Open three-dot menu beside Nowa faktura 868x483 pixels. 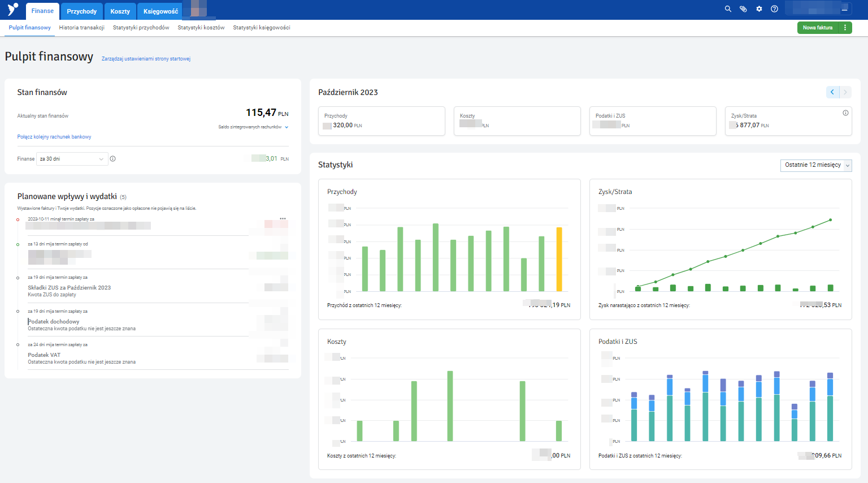tap(845, 28)
